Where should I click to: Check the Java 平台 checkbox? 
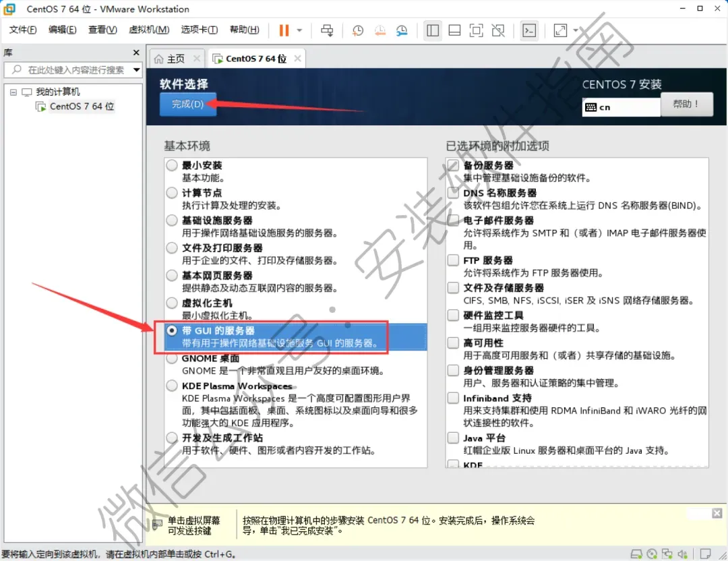click(x=453, y=438)
